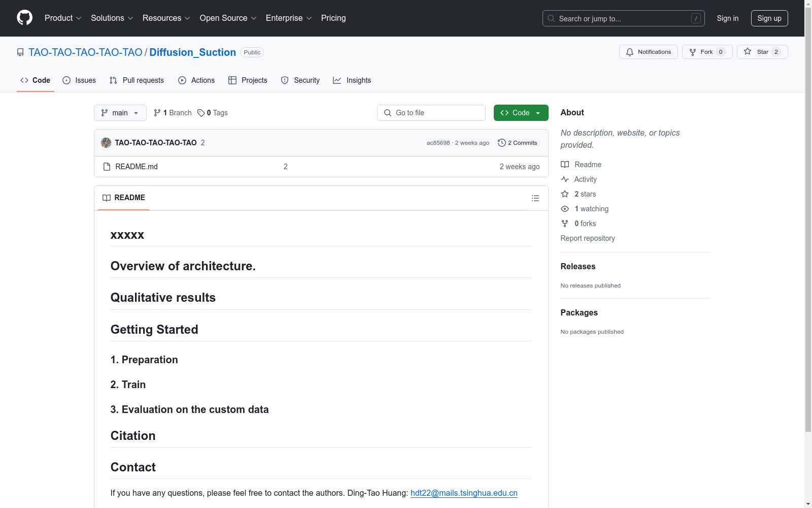Click the Sign up button
Viewport: 812px width, 508px height.
click(769, 18)
